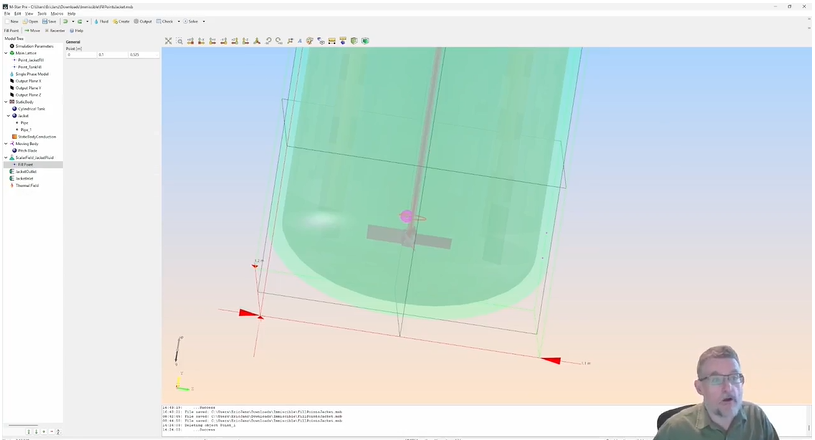This screenshot has width=815, height=440.
Task: Select the zoom-to-box magnifier icon
Action: click(x=180, y=41)
